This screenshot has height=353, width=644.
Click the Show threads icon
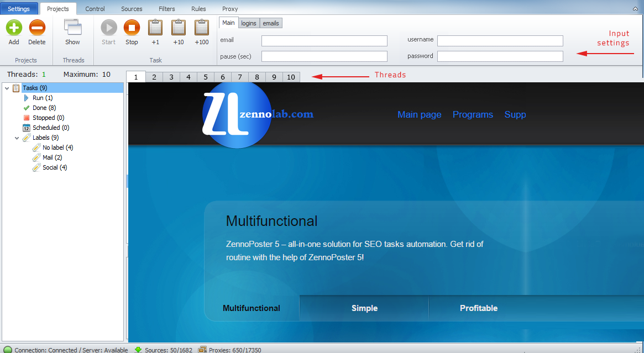(73, 28)
